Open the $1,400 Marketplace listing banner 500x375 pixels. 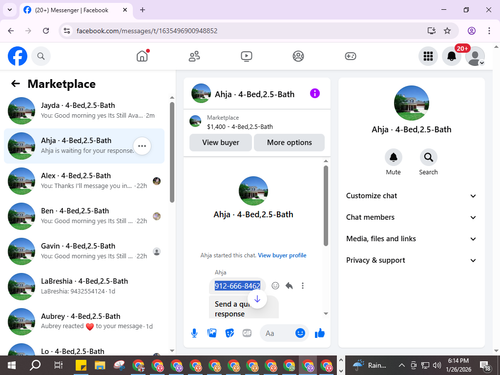[257, 122]
